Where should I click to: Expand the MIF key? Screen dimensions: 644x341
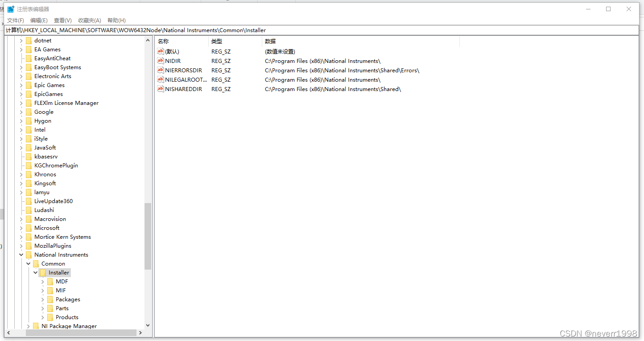[x=42, y=291]
